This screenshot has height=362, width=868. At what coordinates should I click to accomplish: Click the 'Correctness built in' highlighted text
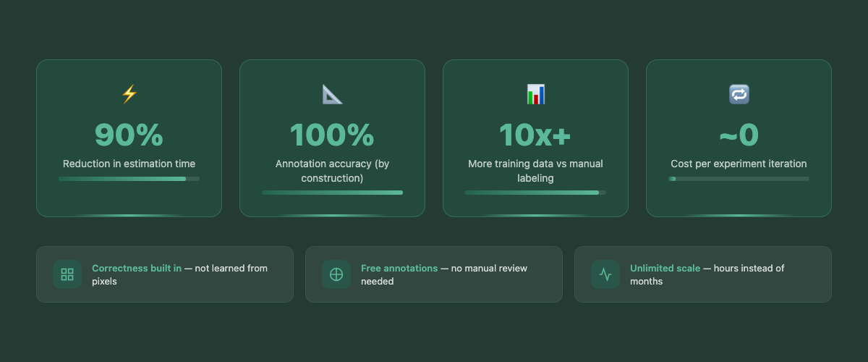(137, 268)
